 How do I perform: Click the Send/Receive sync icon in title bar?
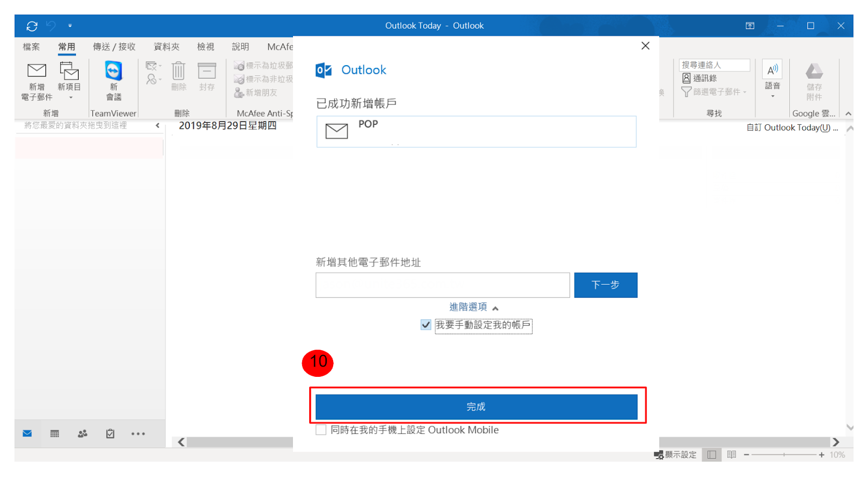click(x=32, y=25)
